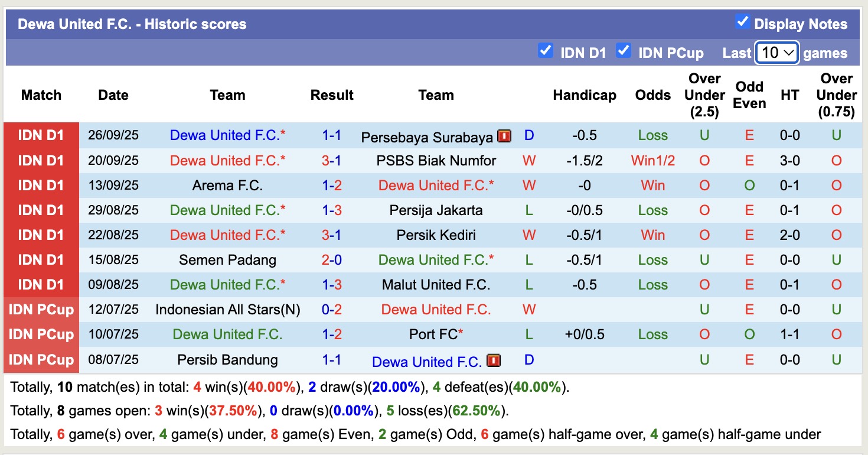Click the IDN D1 label on first row

(x=41, y=135)
